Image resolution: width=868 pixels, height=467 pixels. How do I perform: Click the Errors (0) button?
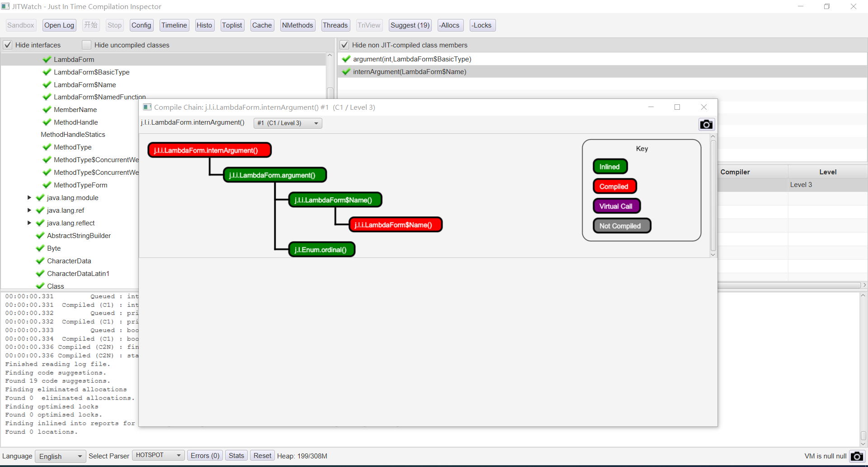(x=205, y=456)
